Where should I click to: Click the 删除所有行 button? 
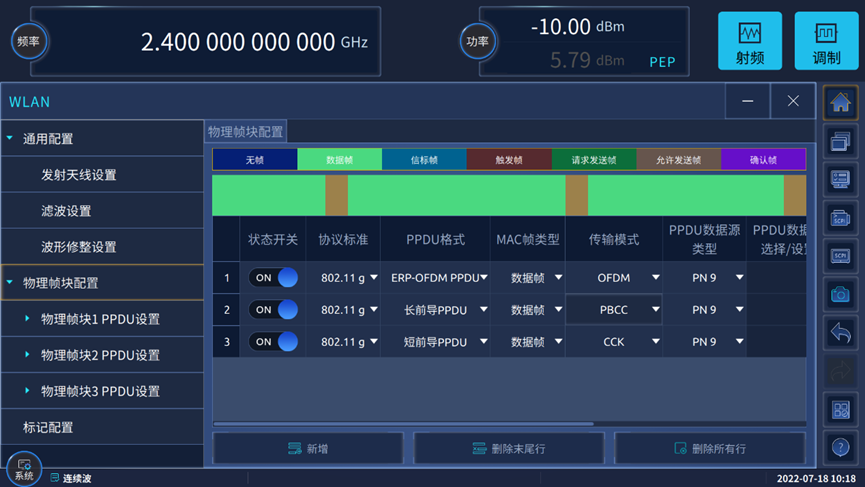click(710, 448)
